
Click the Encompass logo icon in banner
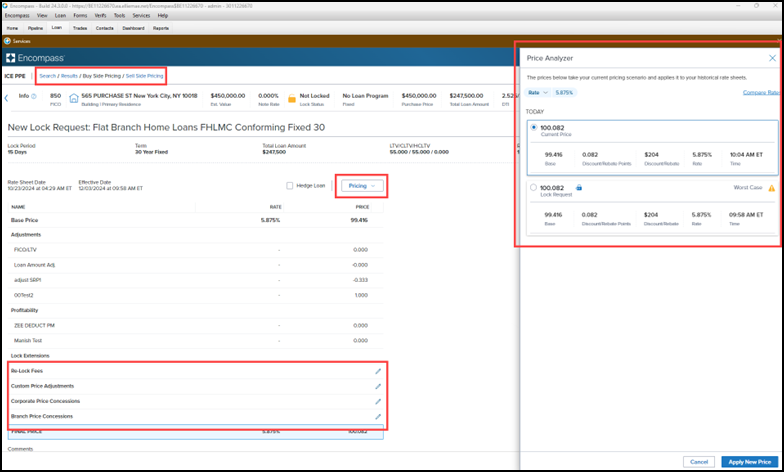point(10,58)
